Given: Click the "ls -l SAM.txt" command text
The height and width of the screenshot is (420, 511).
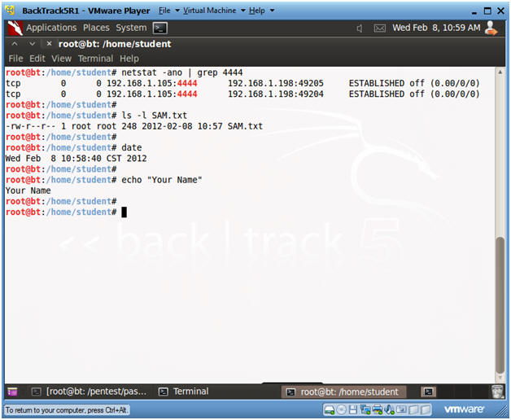Looking at the screenshot, I should [x=154, y=116].
